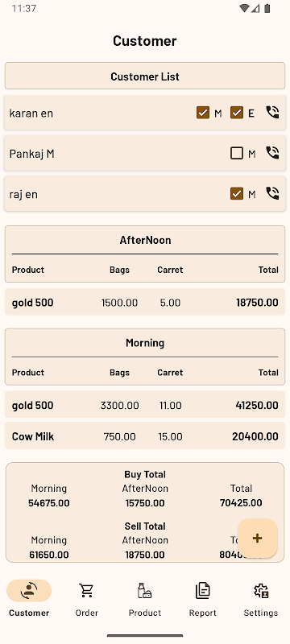Uncheck karan en's E checkbox
Image resolution: width=290 pixels, height=644 pixels.
(x=237, y=113)
